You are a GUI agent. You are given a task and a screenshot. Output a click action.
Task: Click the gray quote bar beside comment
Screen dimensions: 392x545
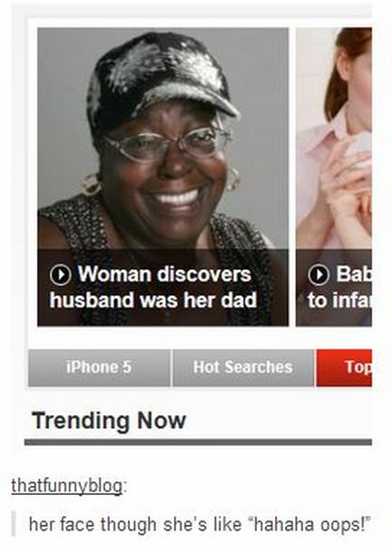tap(14, 524)
